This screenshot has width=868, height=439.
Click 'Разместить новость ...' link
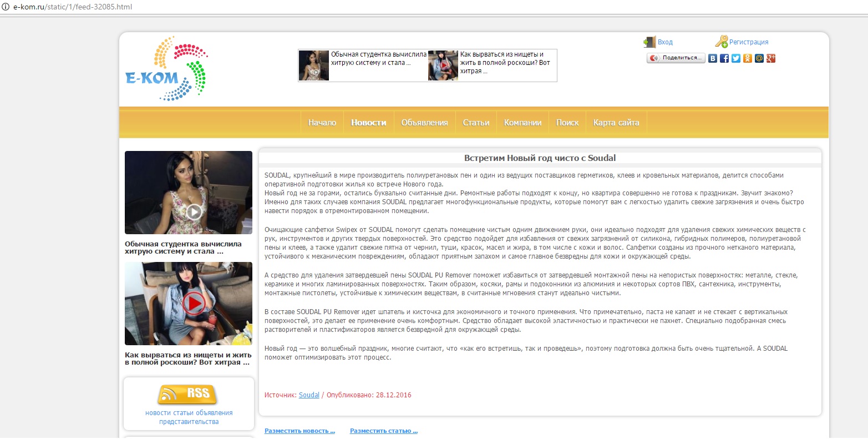300,431
